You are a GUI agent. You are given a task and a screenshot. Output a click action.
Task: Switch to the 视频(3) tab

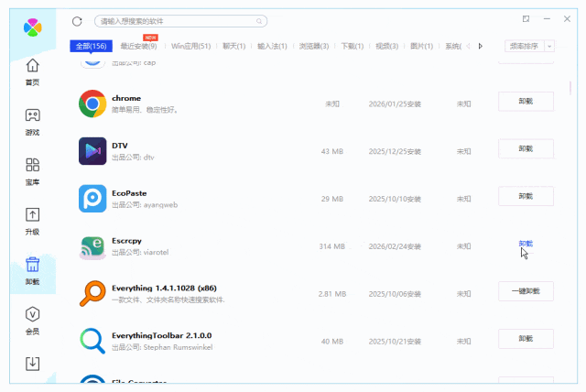coord(386,46)
